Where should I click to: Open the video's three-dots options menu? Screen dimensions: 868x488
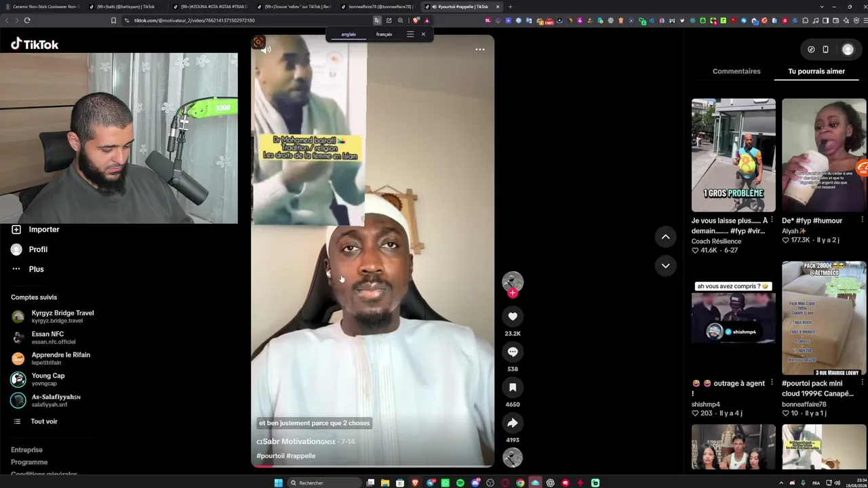point(480,49)
